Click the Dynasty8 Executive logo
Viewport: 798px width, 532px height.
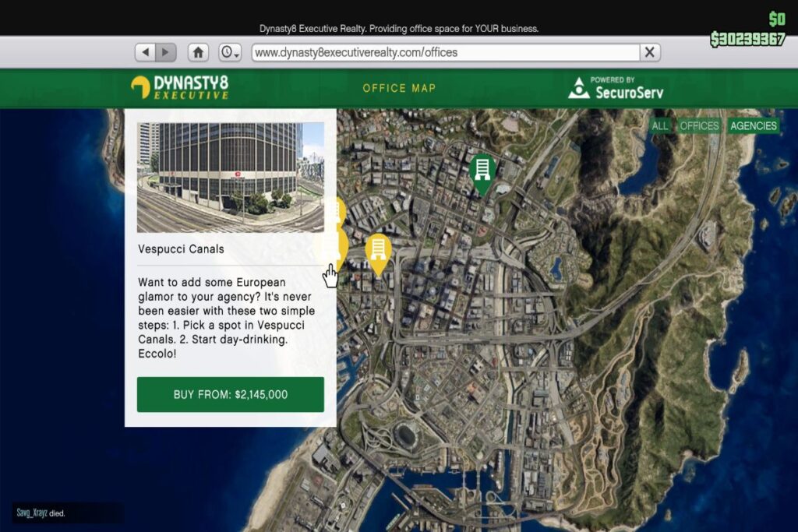180,87
